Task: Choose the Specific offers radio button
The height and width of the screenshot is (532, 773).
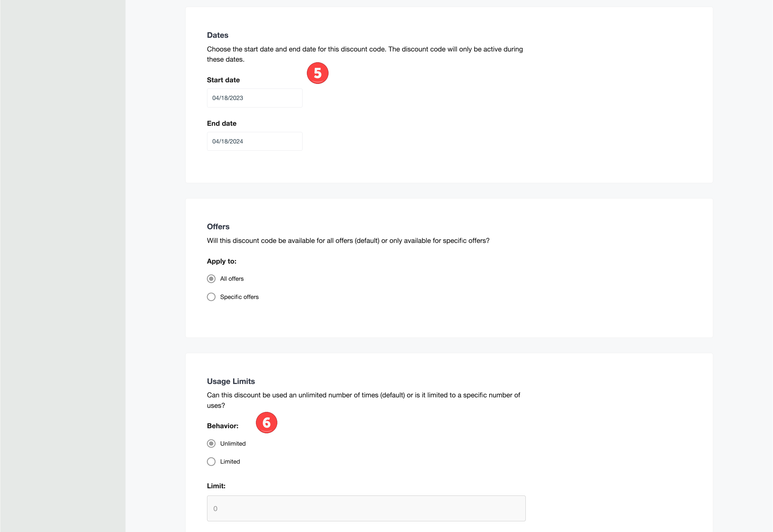Action: point(211,297)
